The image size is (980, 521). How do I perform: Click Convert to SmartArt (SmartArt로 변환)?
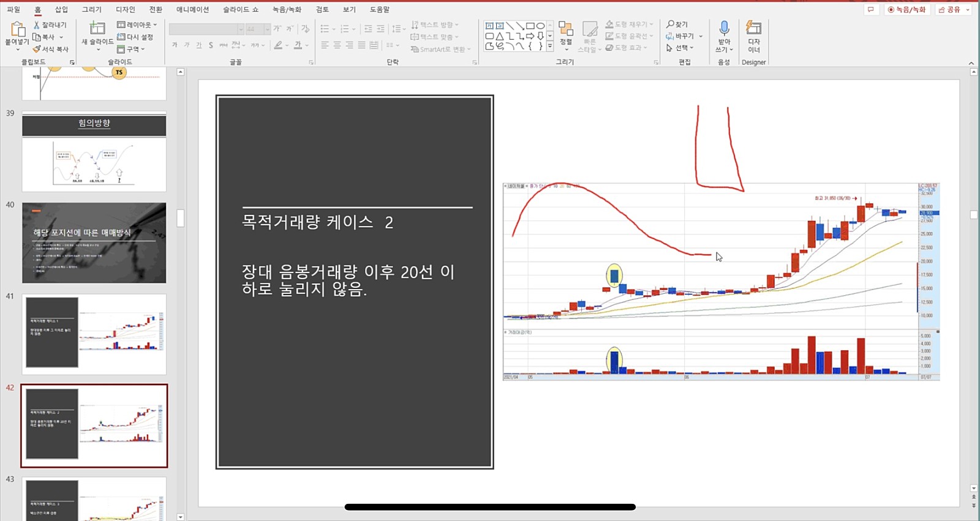440,49
